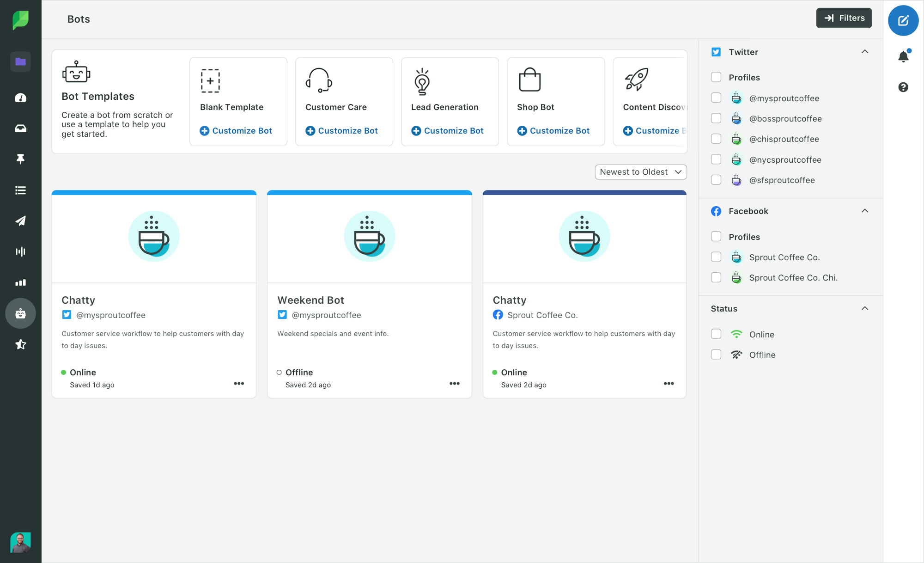
Task: Open the reports bar chart icon
Action: coord(20,282)
